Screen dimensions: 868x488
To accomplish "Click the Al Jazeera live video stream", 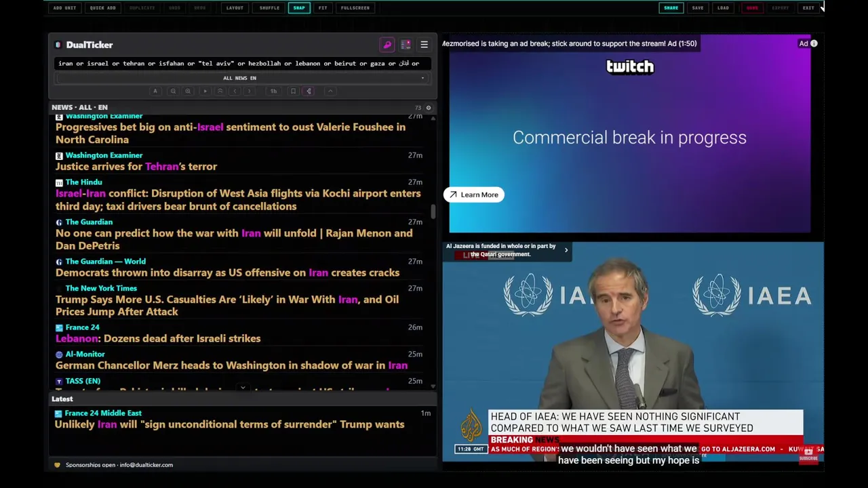I will coord(633,352).
